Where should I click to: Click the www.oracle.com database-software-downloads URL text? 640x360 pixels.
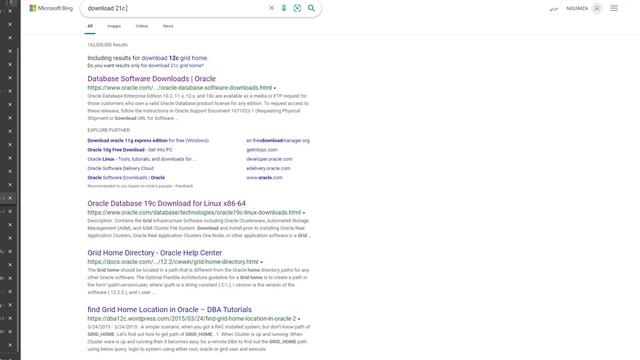click(x=180, y=88)
